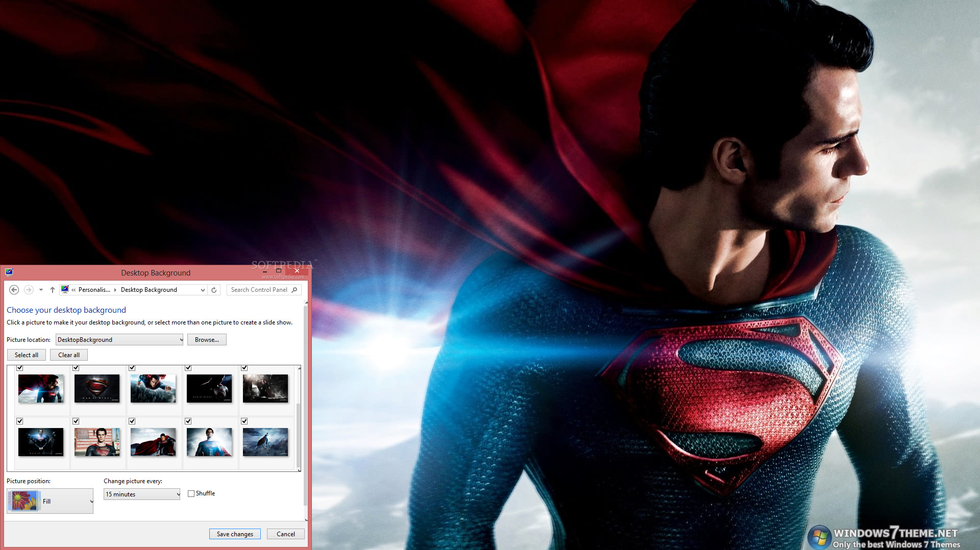Select the Superman cape profile thumbnail
Viewport: 980px width, 550px height.
pos(41,389)
